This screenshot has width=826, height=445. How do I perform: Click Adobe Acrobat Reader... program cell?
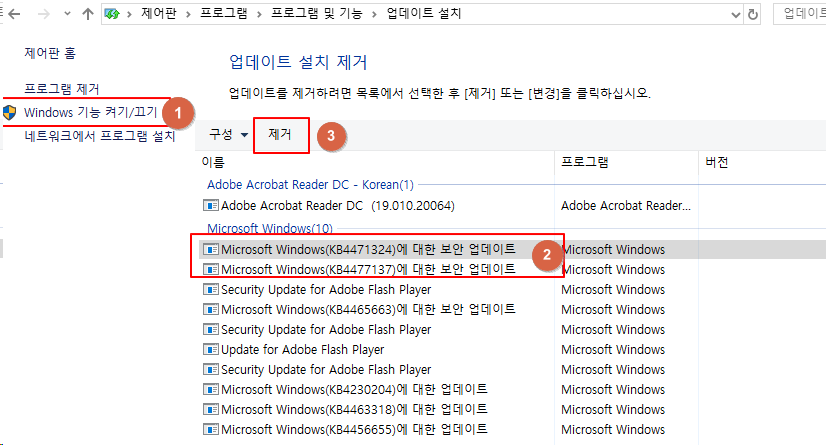click(626, 205)
